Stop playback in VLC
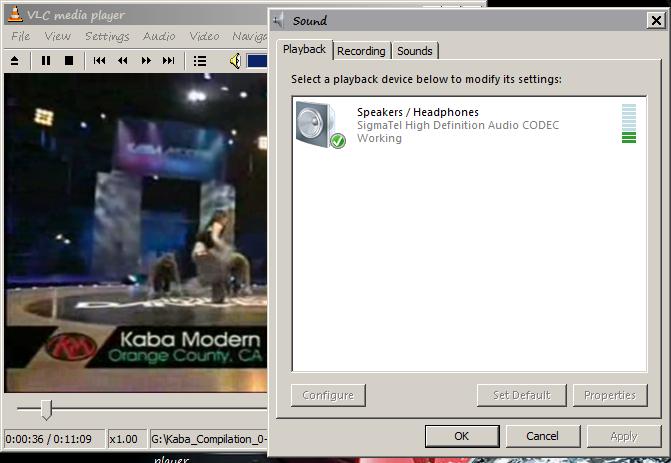 click(x=69, y=61)
